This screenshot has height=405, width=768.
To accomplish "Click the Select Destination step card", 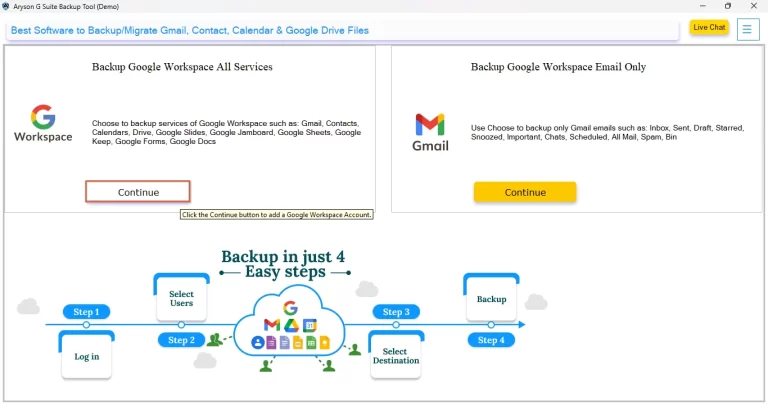I will pos(396,355).
